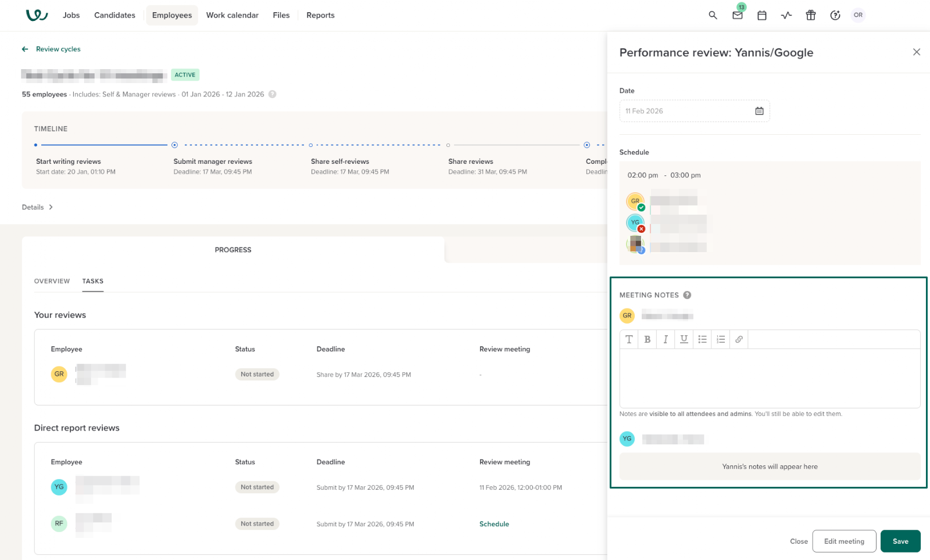
Task: Toggle bold formatting in meeting notes
Action: point(647,339)
